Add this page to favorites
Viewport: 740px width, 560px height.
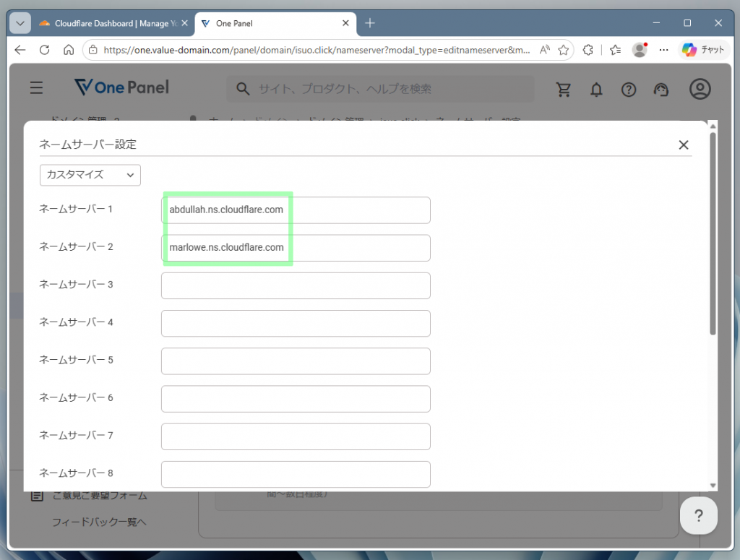click(x=563, y=50)
